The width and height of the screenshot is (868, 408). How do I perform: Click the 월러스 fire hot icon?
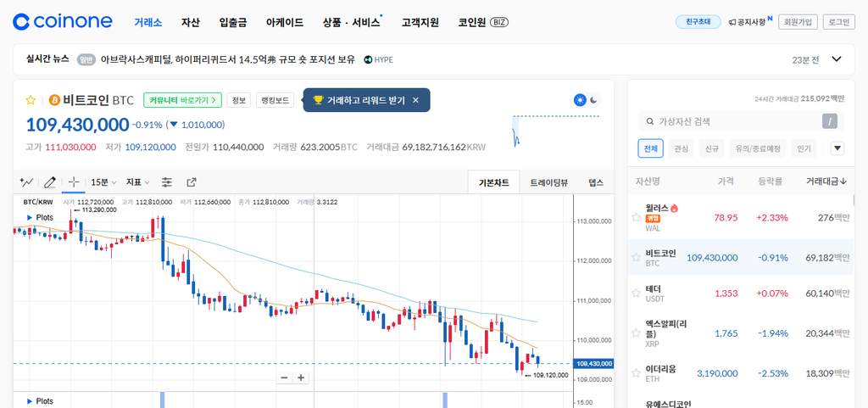[674, 209]
